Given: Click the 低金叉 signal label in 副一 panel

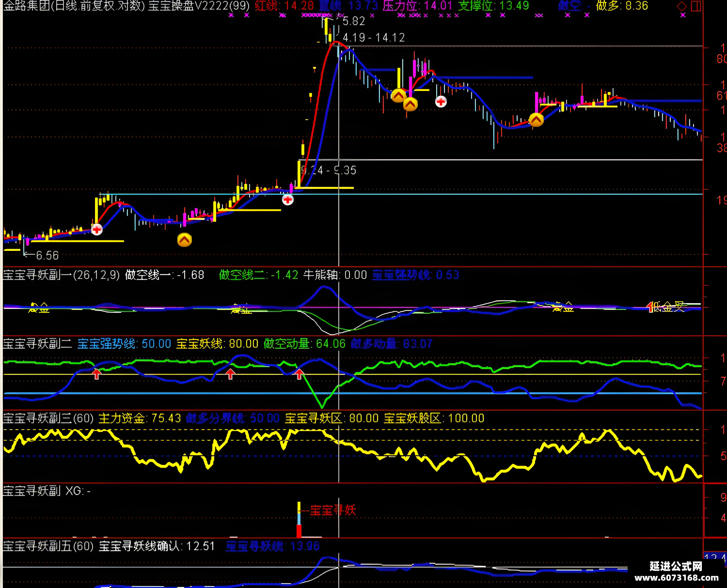Looking at the screenshot, I should point(668,307).
